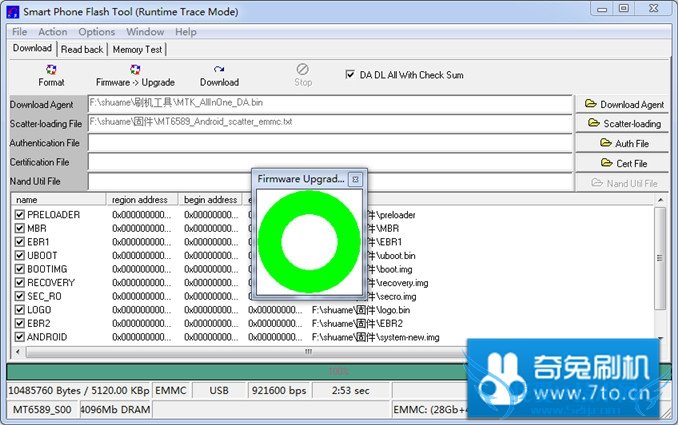Sort list by region address column
Screen dimensions: 678x425
tap(143, 200)
